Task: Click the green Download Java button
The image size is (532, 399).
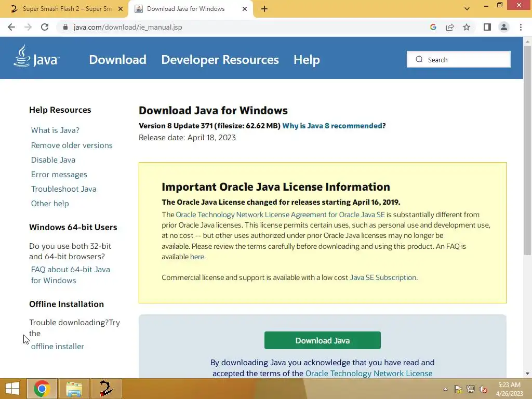Action: tap(322, 340)
